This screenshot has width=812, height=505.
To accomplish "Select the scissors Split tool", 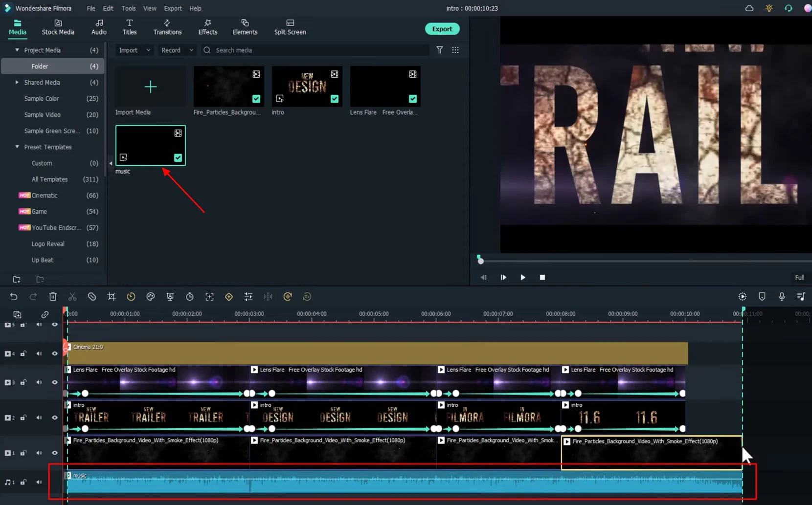I will [72, 297].
